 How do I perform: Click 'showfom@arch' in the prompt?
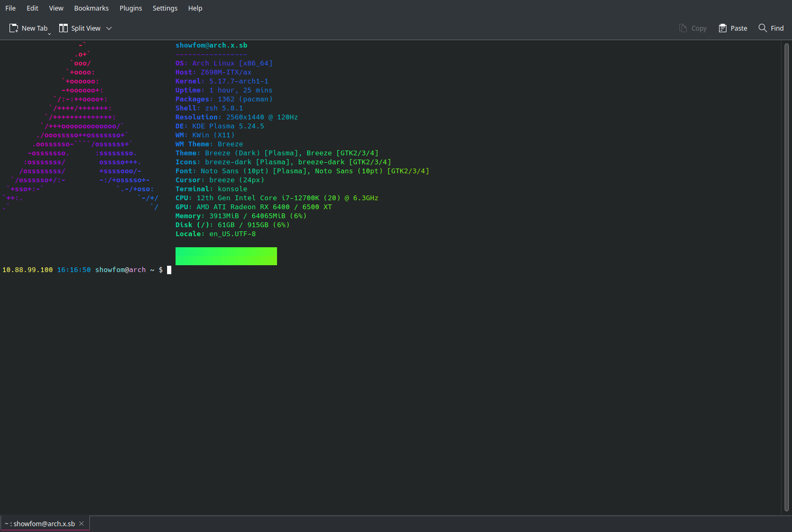pos(121,270)
